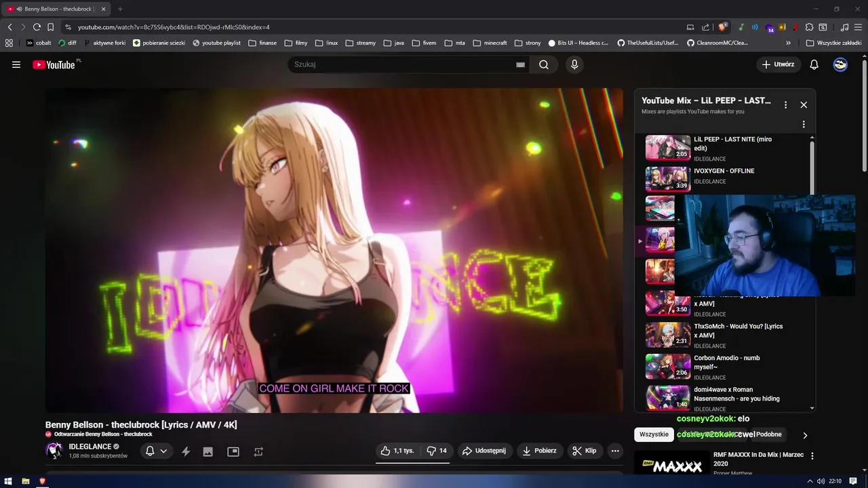Viewport: 868px width, 488px height.
Task: Bookmark this page icon
Action: (50, 27)
